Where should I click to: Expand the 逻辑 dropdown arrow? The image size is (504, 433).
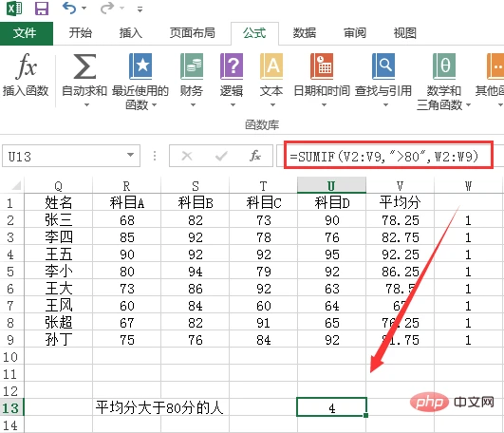click(x=233, y=104)
